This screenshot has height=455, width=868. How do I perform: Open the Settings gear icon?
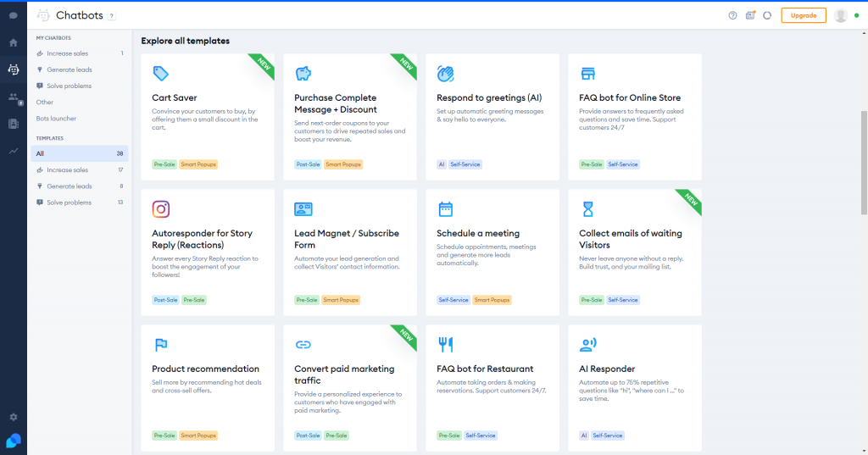pos(13,417)
